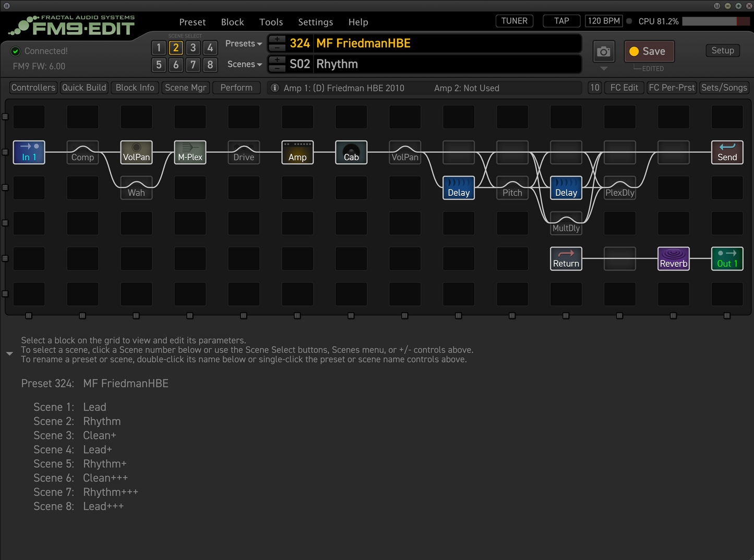Click the Cab block icon

(x=351, y=152)
